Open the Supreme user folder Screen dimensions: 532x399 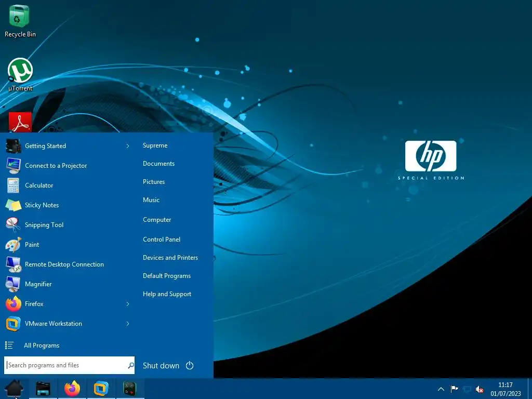155,145
